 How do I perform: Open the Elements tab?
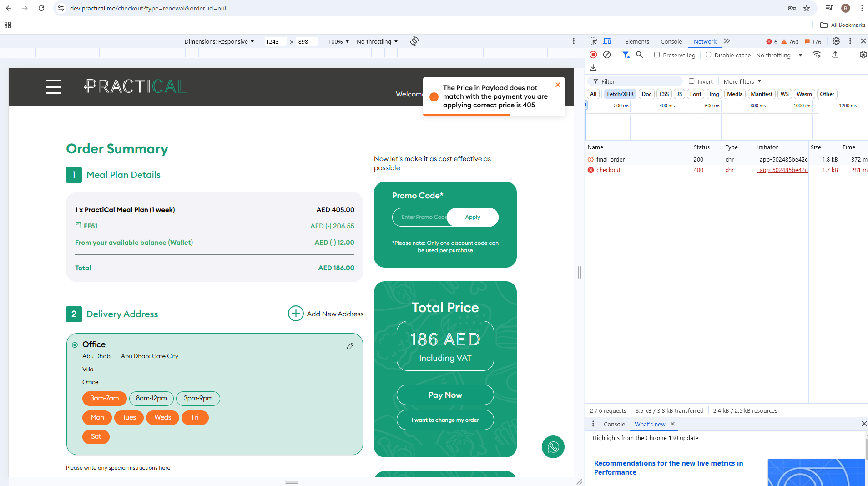pos(637,41)
